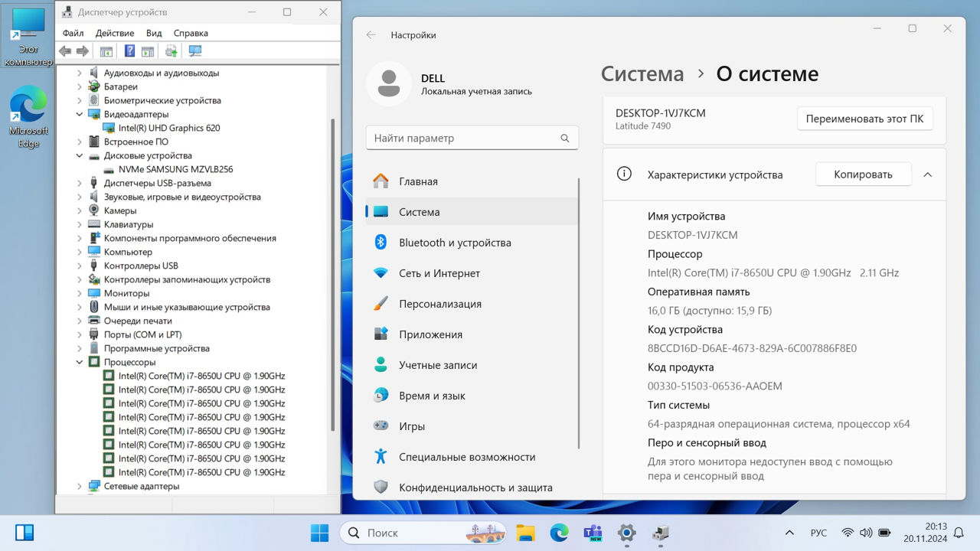The width and height of the screenshot is (980, 551).
Task: Click the volume icon in system tray
Action: click(x=866, y=533)
